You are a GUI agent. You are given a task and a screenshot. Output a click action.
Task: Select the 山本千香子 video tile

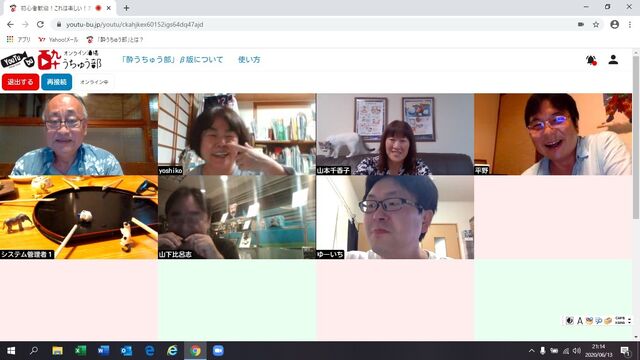[395, 134]
